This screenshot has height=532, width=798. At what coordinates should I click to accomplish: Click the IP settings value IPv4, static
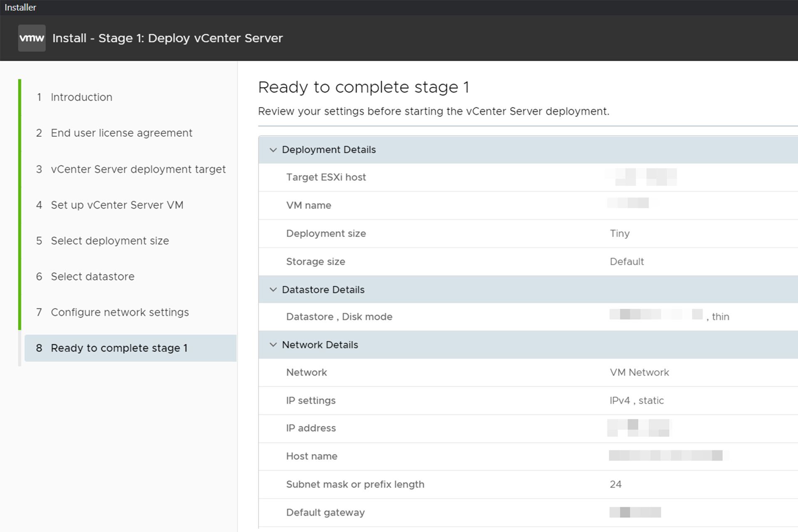pos(637,401)
